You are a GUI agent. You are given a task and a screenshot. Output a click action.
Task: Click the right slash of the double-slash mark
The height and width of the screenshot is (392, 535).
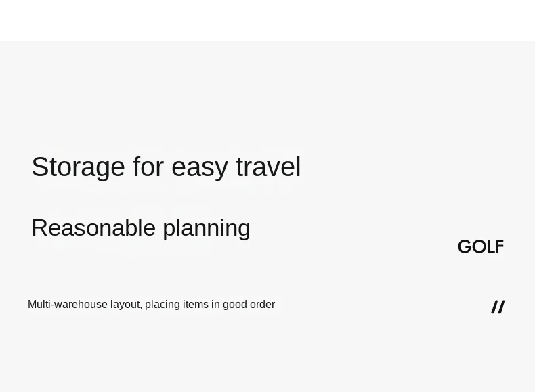coord(502,307)
